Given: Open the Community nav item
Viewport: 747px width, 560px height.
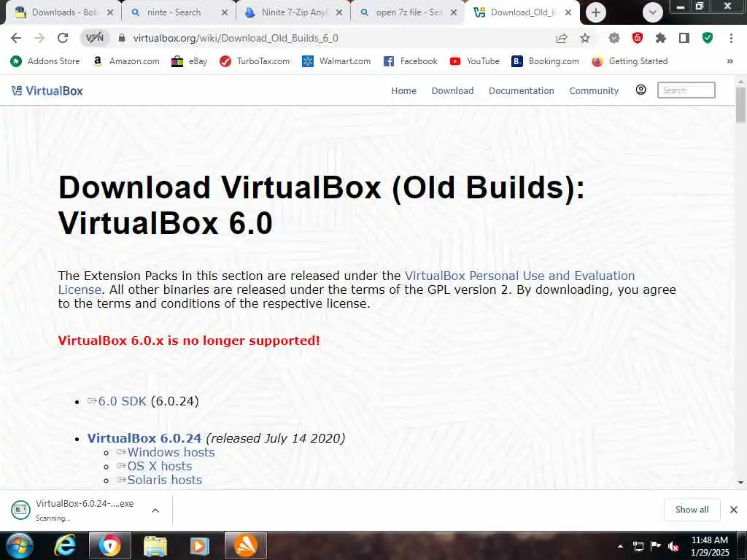Looking at the screenshot, I should coord(594,90).
